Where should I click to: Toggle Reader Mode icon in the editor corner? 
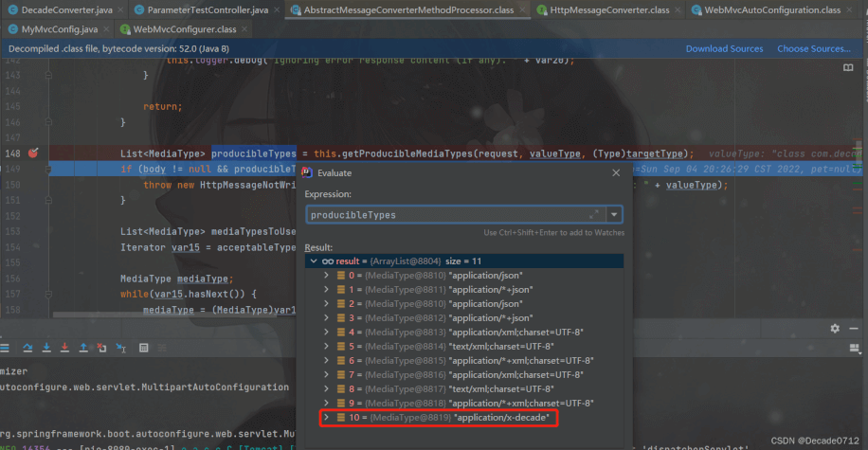[x=848, y=67]
